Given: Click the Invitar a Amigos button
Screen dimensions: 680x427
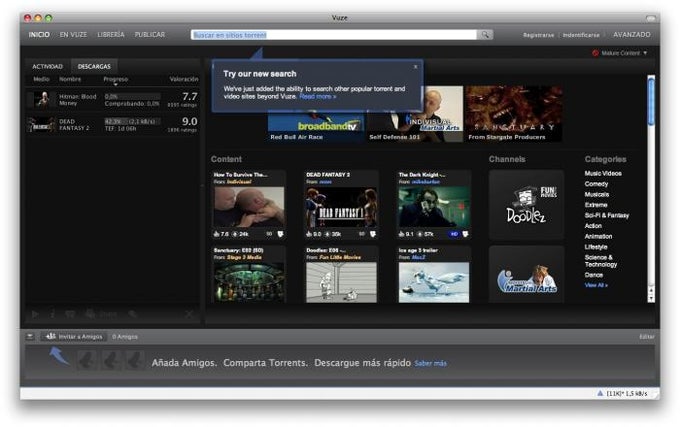Looking at the screenshot, I should point(74,336).
